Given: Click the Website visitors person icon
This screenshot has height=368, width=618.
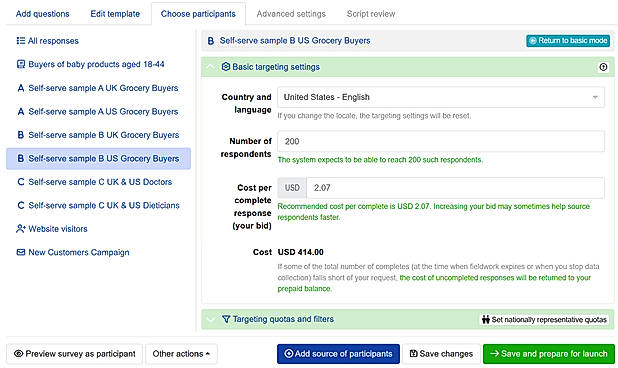Looking at the screenshot, I should coord(21,229).
